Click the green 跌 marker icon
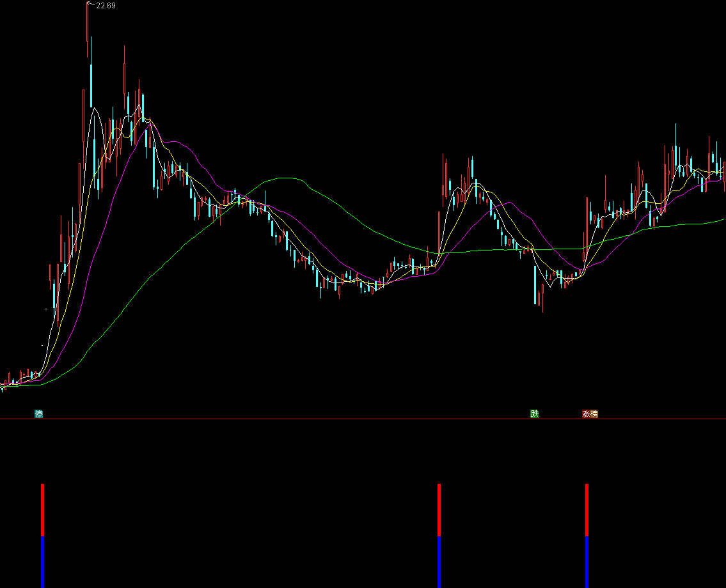Screen dimensions: 726x588 coord(534,414)
